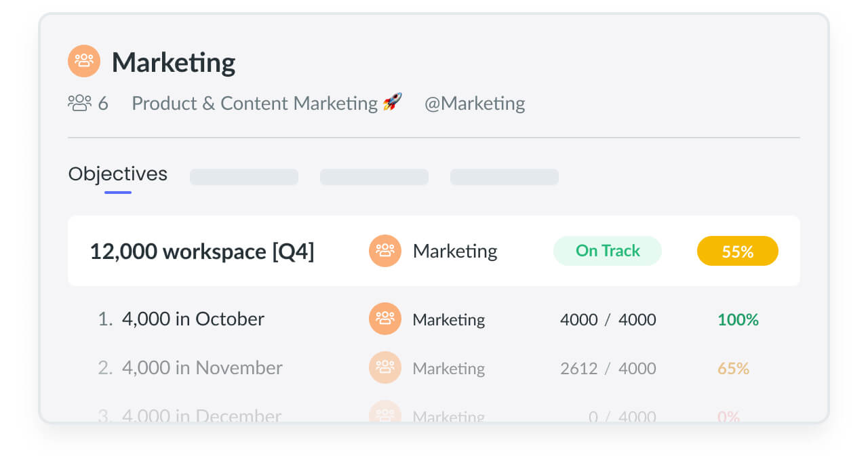The width and height of the screenshot is (868, 461).
Task: Expand the 12,000 workspace [Q4] objective
Action: (434, 251)
